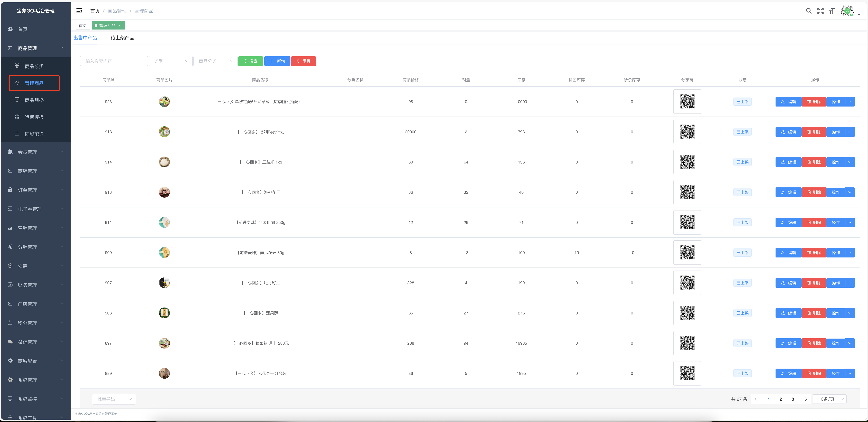Image resolution: width=868 pixels, height=422 pixels.
Task: Expand 操作 dropdown arrow for product 918
Action: click(x=850, y=132)
